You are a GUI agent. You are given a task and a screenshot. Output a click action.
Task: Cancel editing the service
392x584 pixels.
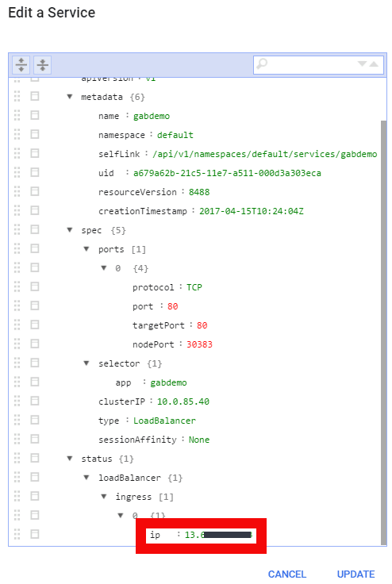click(x=287, y=574)
